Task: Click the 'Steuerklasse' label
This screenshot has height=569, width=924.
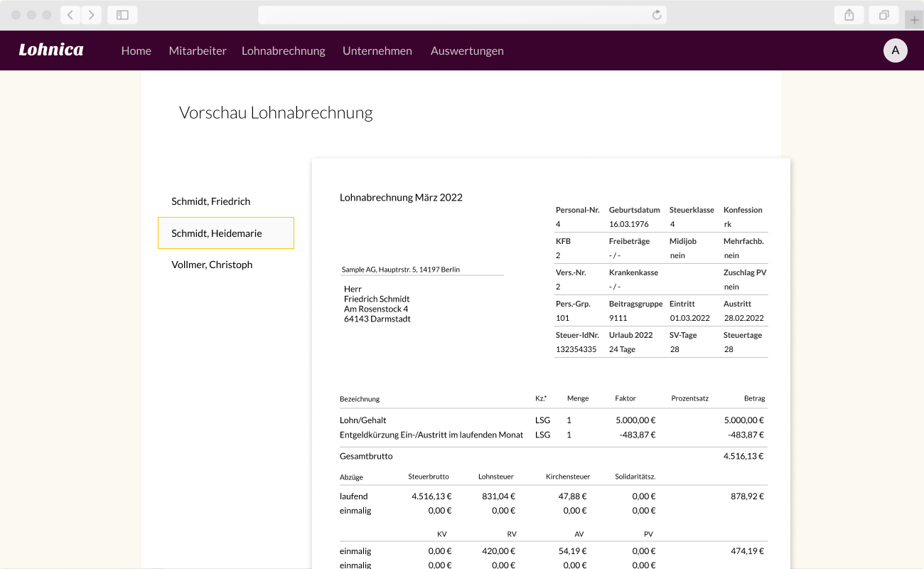Action: [692, 210]
